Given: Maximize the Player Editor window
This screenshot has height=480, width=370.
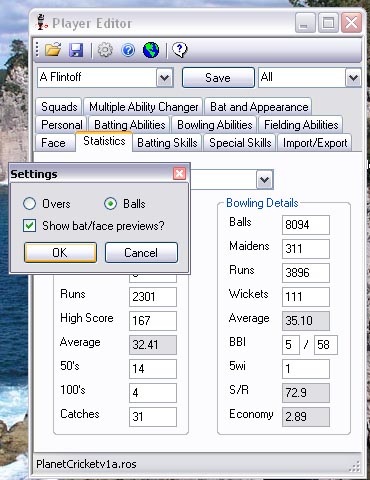Looking at the screenshot, I should [328, 23].
